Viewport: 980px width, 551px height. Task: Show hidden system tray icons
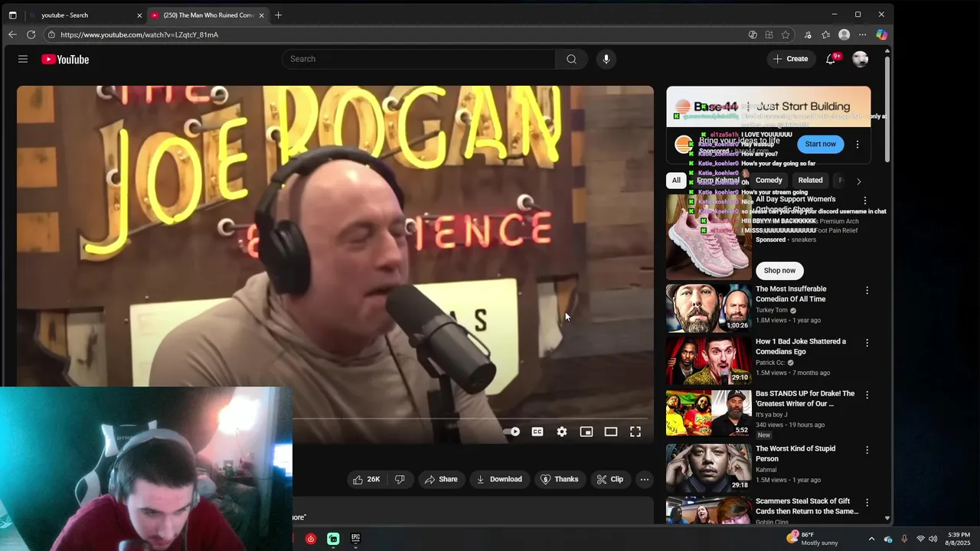pos(871,539)
